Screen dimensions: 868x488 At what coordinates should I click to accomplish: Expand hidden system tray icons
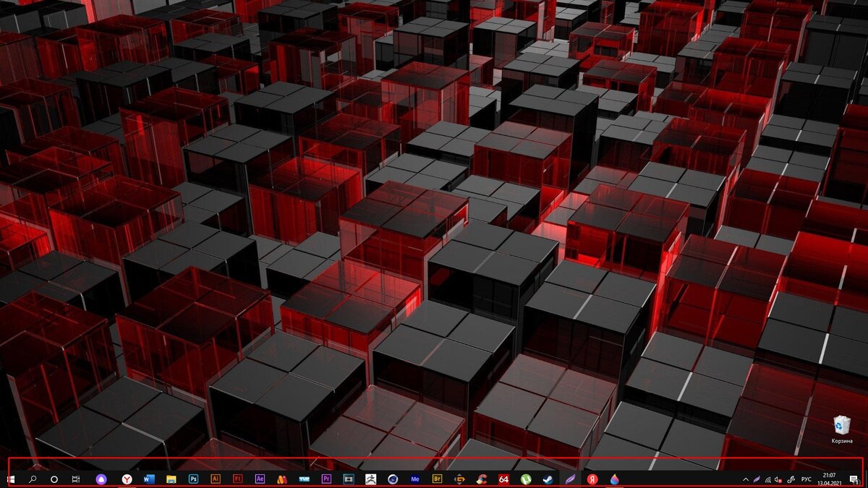coord(746,479)
